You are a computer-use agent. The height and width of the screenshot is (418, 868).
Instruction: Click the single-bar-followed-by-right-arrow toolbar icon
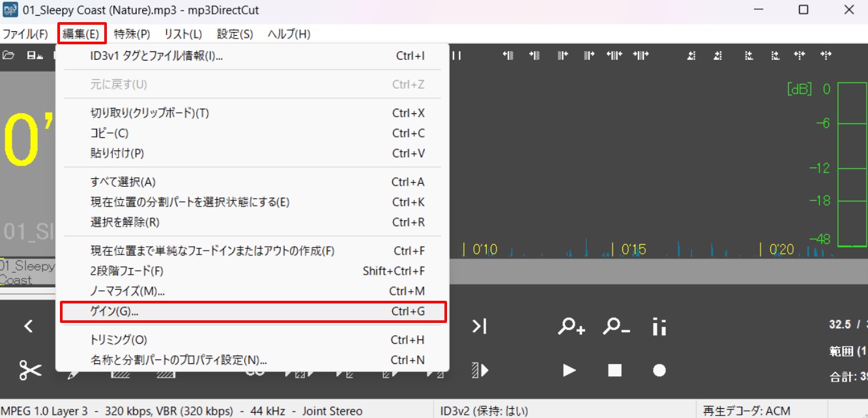(589, 55)
